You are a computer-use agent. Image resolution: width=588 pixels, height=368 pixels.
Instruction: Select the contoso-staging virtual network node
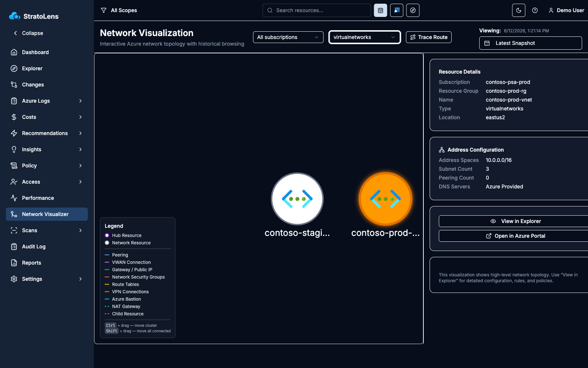click(x=297, y=199)
